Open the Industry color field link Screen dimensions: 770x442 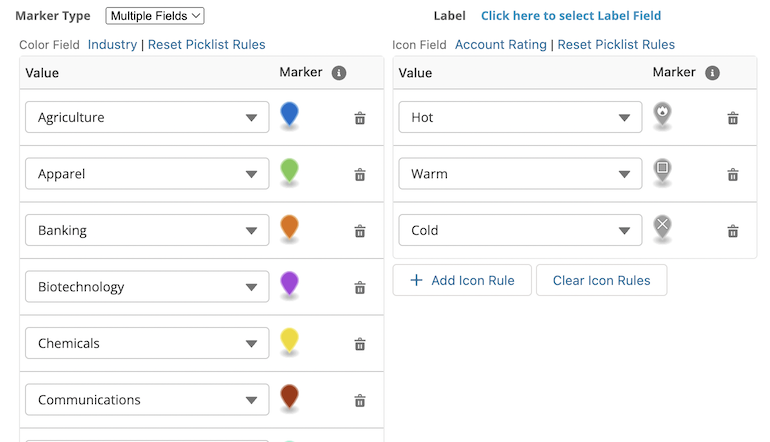tap(112, 45)
